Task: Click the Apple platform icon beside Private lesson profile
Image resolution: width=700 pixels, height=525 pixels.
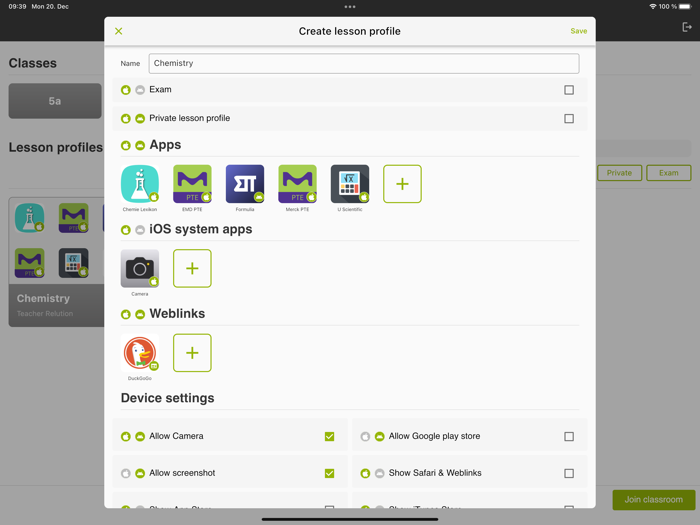Action: coord(126,118)
